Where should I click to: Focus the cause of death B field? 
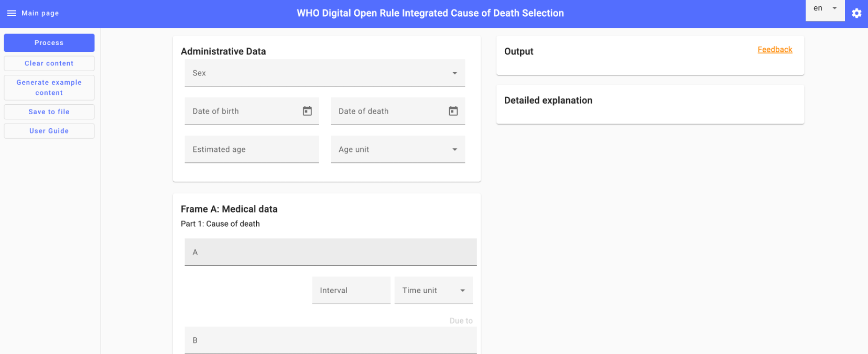tap(331, 340)
